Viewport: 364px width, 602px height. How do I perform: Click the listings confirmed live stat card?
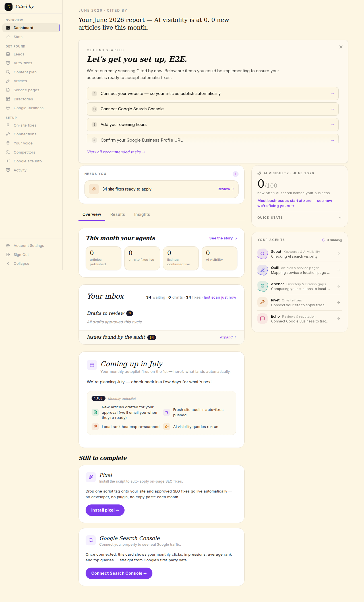[181, 258]
